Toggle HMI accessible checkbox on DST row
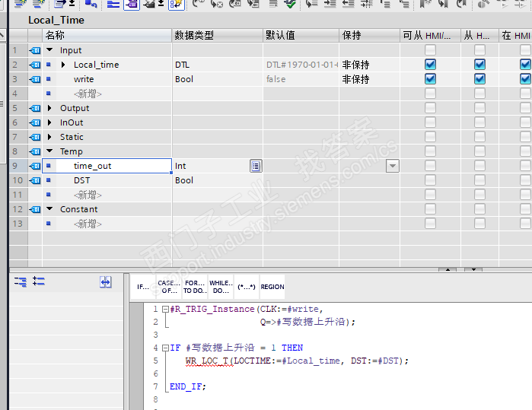 [430, 180]
